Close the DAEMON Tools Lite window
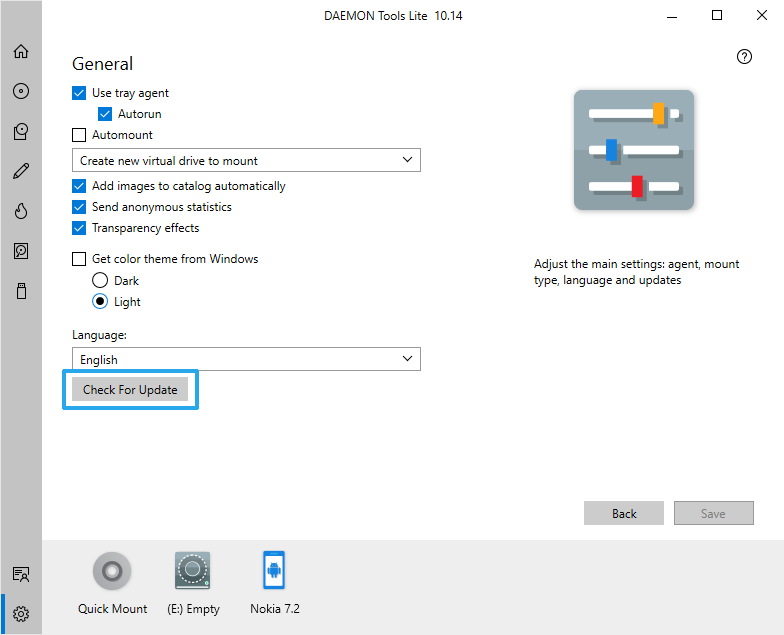 tap(762, 16)
